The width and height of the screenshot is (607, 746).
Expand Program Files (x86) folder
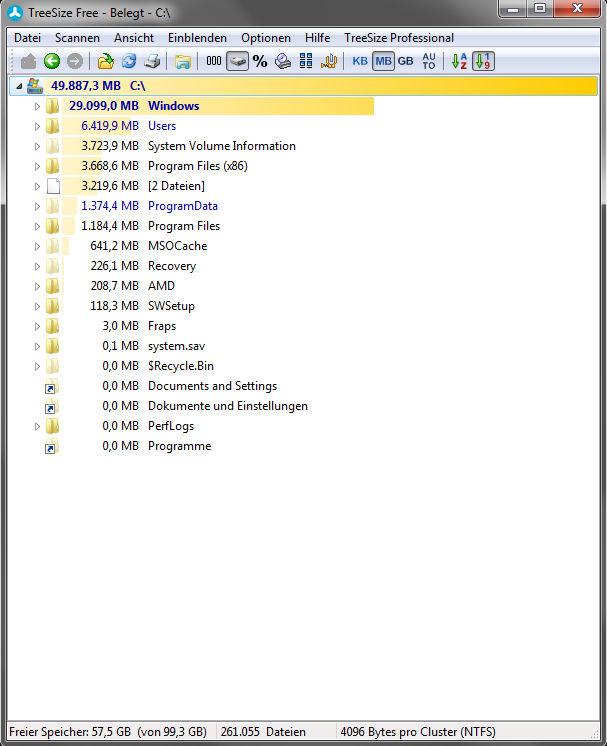pyautogui.click(x=37, y=166)
